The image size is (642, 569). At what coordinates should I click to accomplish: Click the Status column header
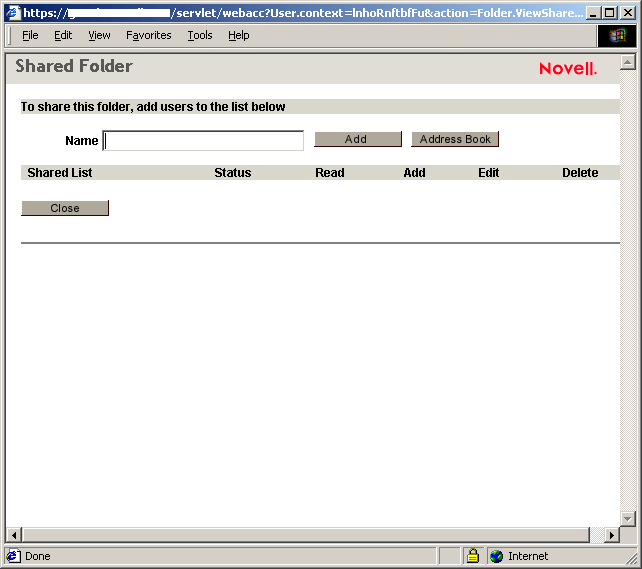pyautogui.click(x=233, y=173)
